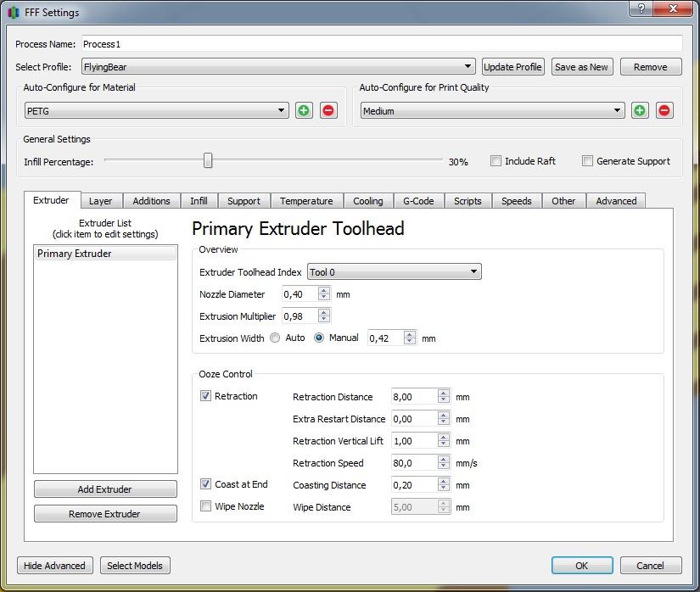The width and height of the screenshot is (700, 592).
Task: Disable the Retraction checkbox
Action: (206, 396)
